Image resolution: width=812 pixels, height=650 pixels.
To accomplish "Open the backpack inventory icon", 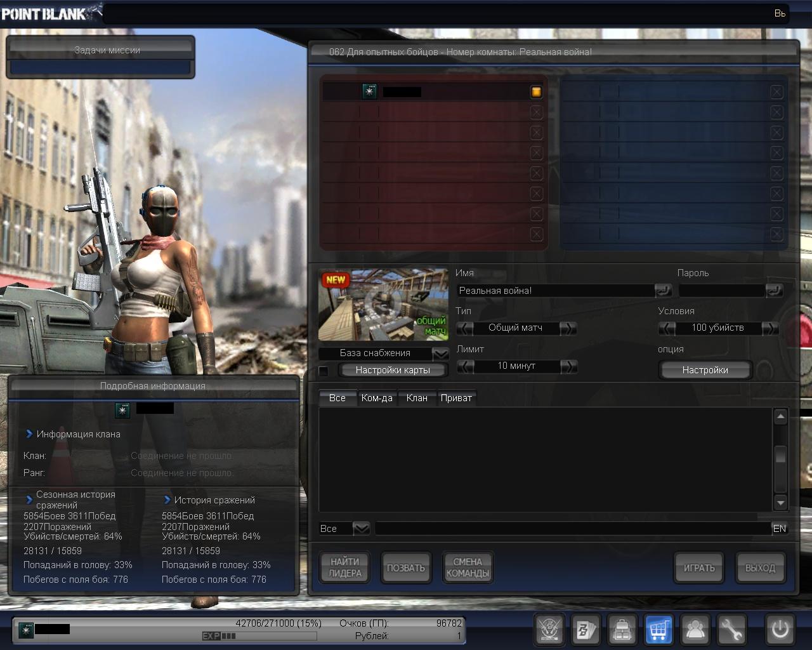I will click(x=622, y=630).
